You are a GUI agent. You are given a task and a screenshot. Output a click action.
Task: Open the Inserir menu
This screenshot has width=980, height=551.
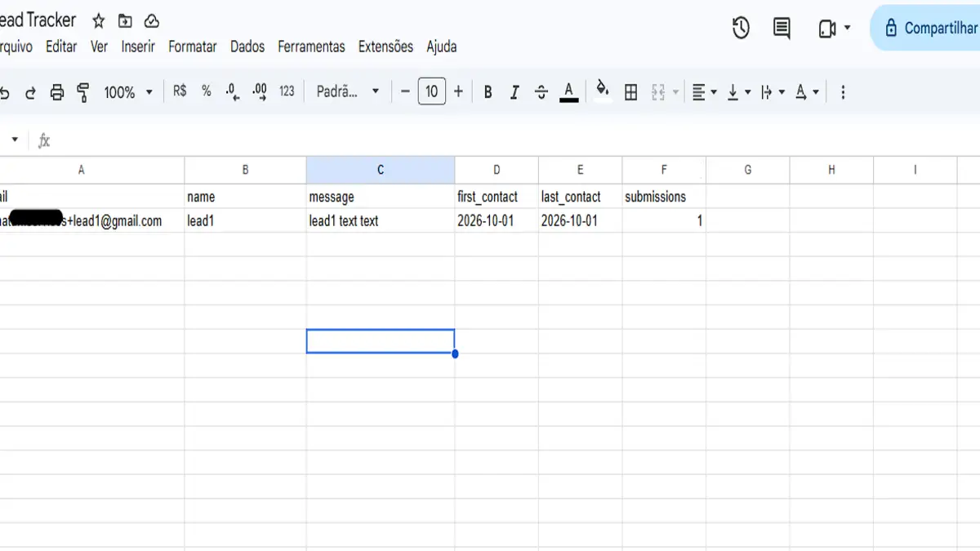pyautogui.click(x=138, y=47)
